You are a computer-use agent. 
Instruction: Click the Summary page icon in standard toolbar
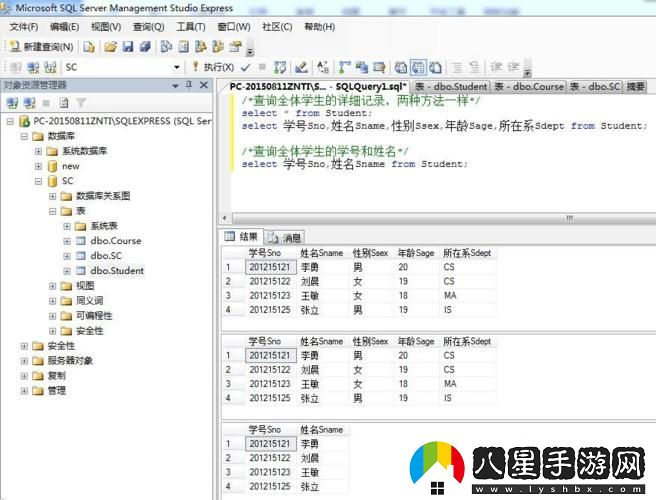pos(184,46)
